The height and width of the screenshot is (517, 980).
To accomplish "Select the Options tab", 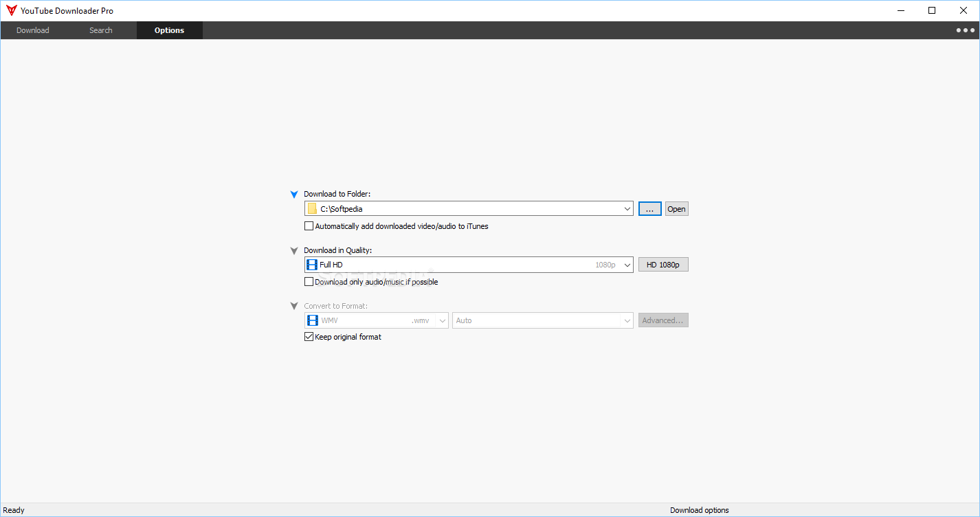I will [169, 30].
